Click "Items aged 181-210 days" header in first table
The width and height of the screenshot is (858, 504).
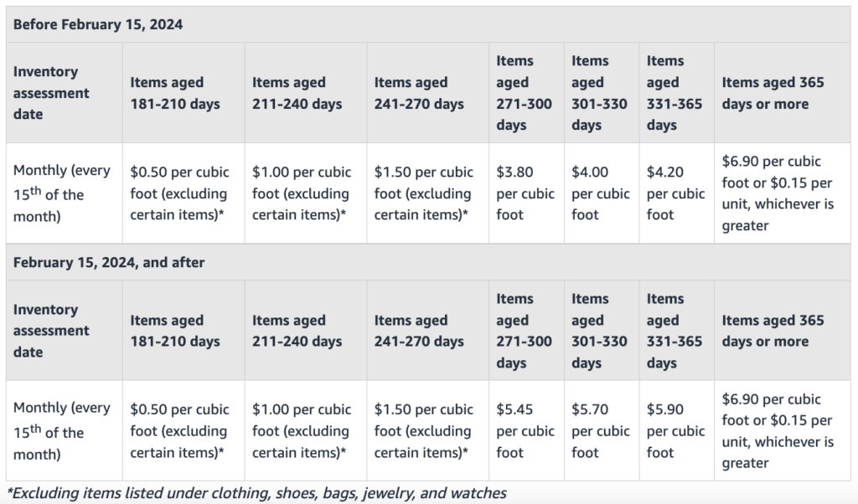point(174,93)
